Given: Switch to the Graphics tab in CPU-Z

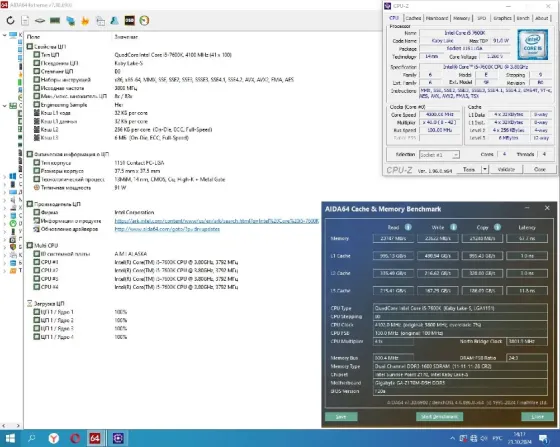Looking at the screenshot, I should coord(502,18).
